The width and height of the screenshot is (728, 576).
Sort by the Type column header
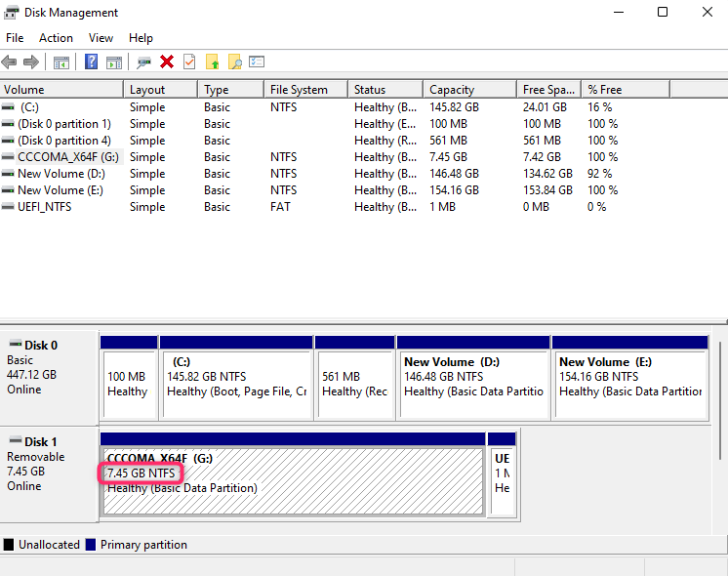pos(230,89)
